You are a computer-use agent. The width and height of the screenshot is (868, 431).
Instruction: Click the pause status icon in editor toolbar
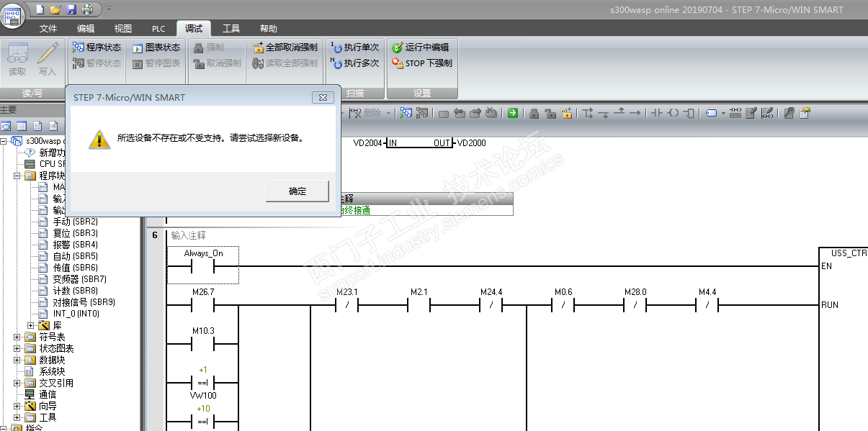click(422, 113)
